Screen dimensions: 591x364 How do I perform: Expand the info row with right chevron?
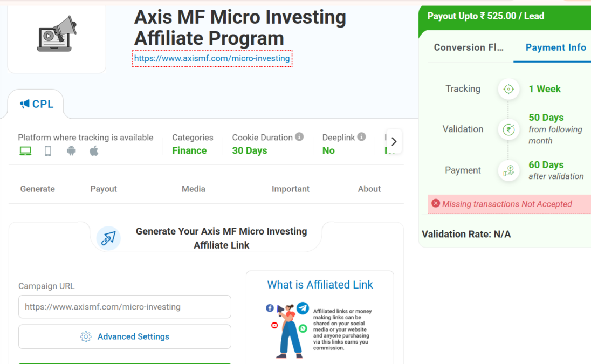(394, 141)
